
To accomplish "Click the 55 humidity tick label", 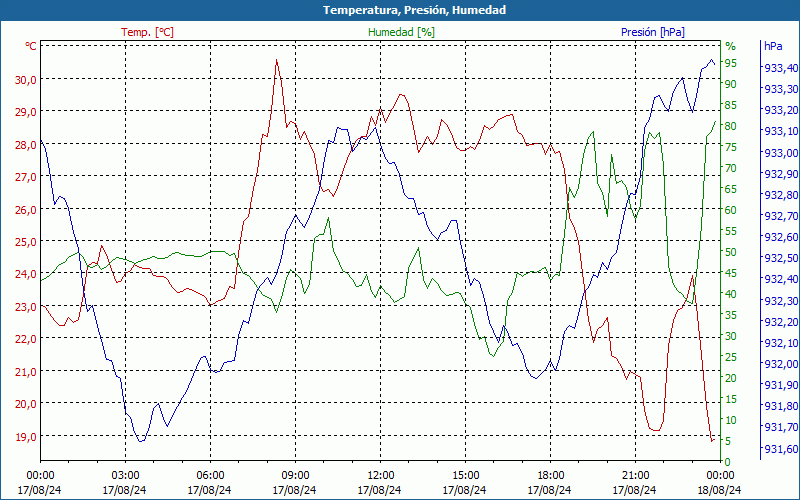I will (731, 231).
